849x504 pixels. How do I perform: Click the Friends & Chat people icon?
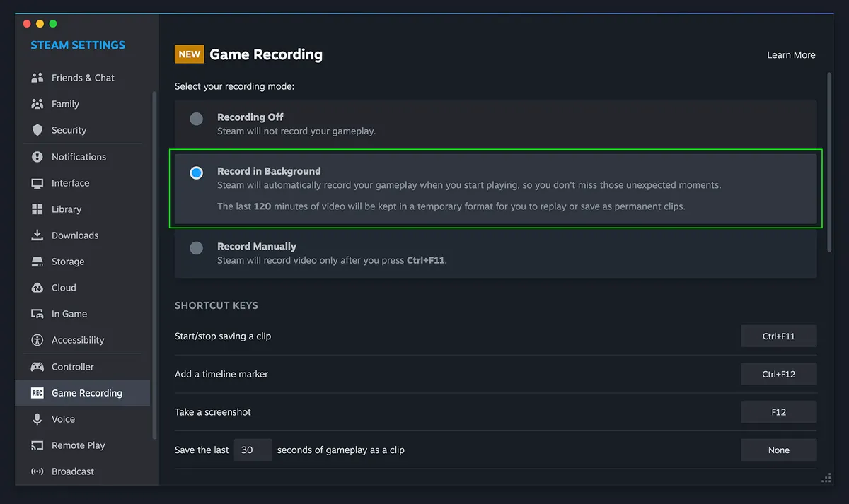coord(37,78)
